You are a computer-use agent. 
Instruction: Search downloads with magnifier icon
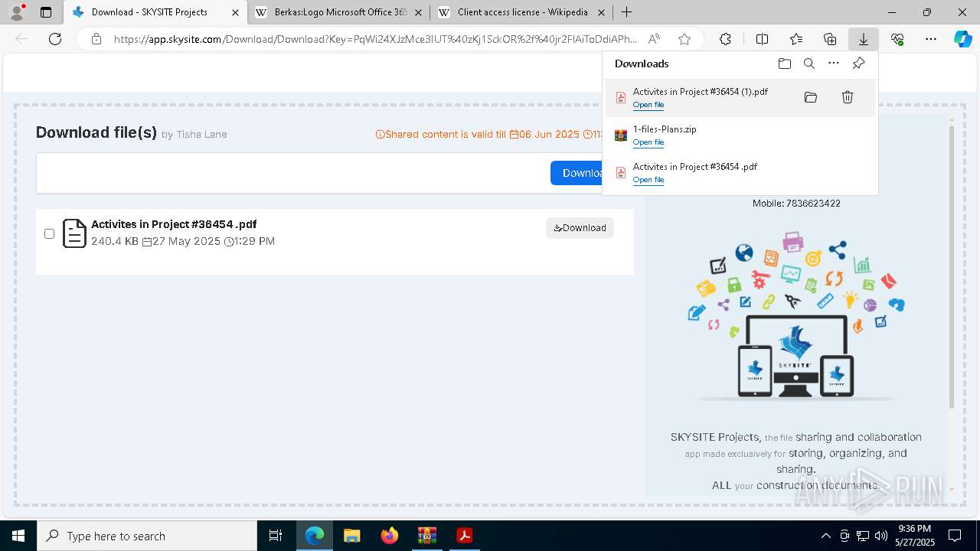(809, 64)
